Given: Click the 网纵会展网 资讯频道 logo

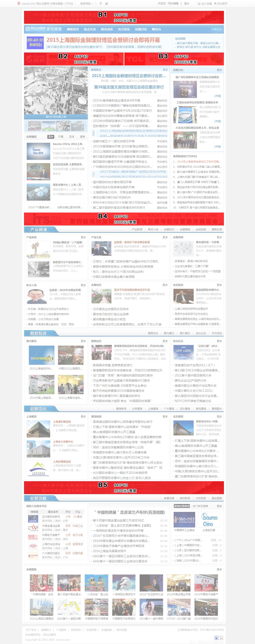Looking at the screenshot, I should click(44, 29).
